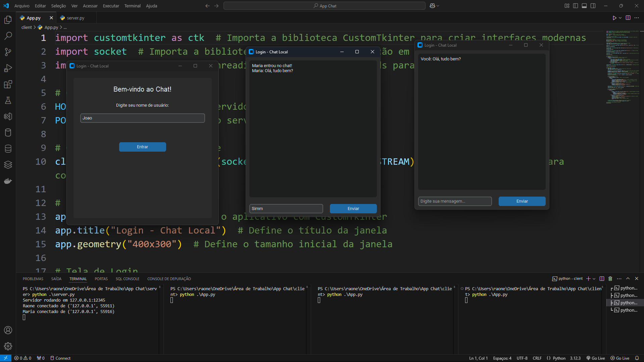Switch to CONSOLE DE DEPURAÇÃO tab
Viewport: 644px width, 362px height.
point(169,279)
